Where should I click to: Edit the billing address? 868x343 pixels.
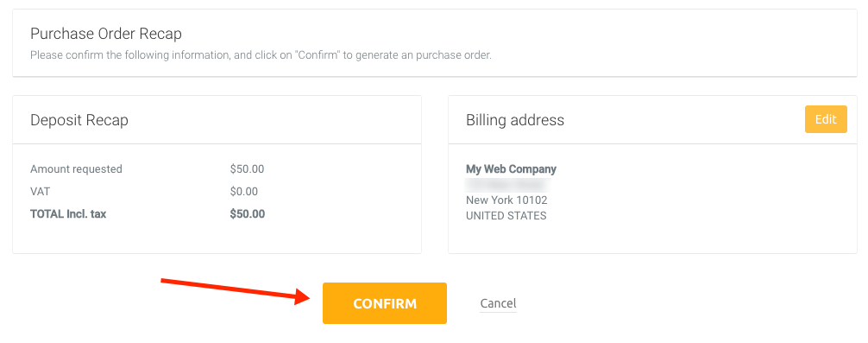[826, 119]
